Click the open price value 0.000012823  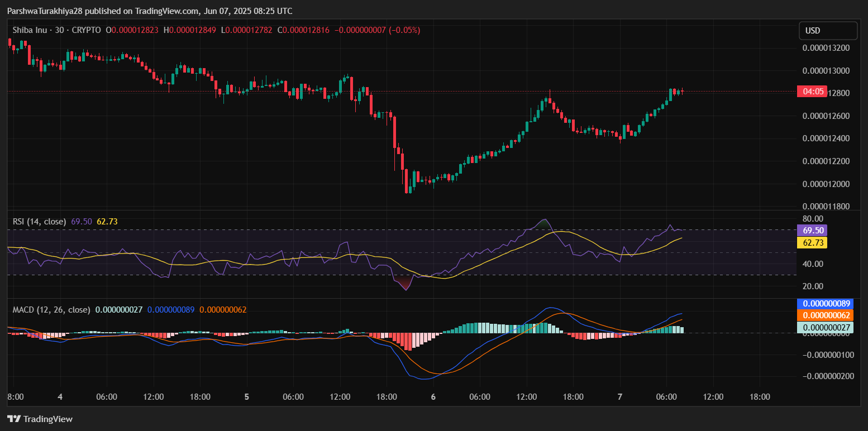[x=135, y=30]
